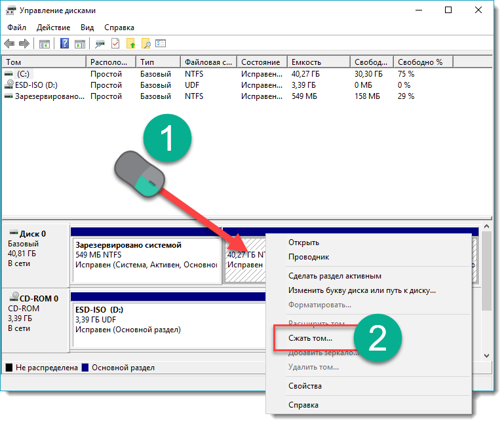Sort by the Тип column header
Viewport: 504px width, 424px height.
click(159, 62)
